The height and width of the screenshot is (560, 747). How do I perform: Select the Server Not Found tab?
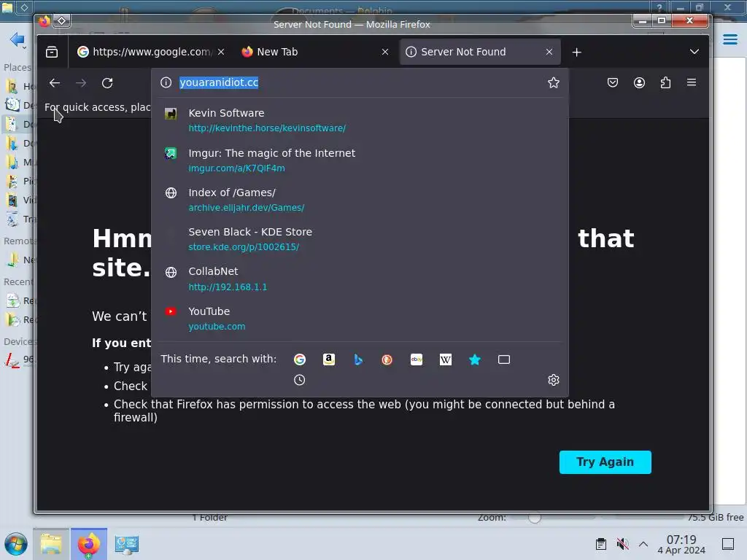pyautogui.click(x=480, y=52)
